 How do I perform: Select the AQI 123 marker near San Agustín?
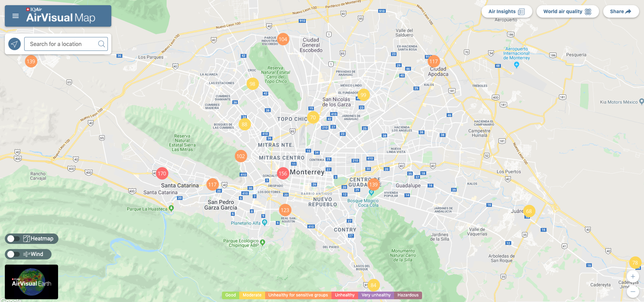(x=285, y=210)
